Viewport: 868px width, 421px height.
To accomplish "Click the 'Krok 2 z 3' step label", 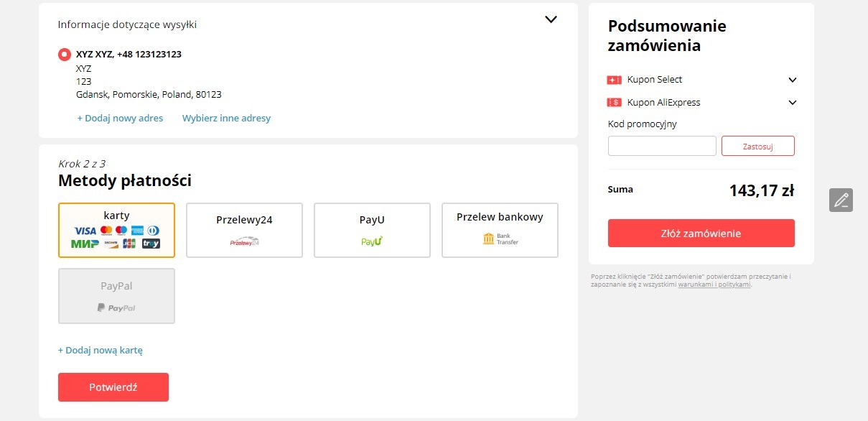I will pos(82,164).
